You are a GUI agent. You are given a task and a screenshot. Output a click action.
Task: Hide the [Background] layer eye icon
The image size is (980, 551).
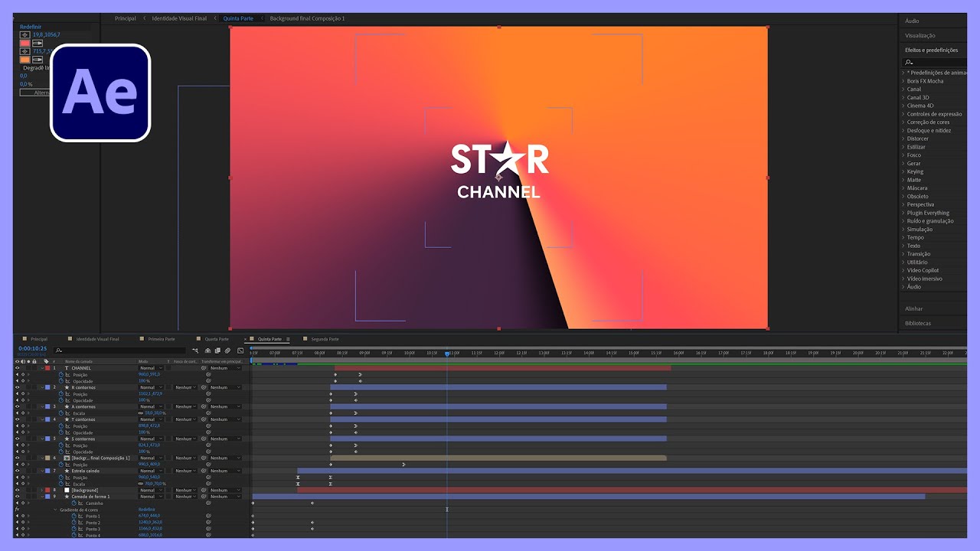tap(18, 490)
